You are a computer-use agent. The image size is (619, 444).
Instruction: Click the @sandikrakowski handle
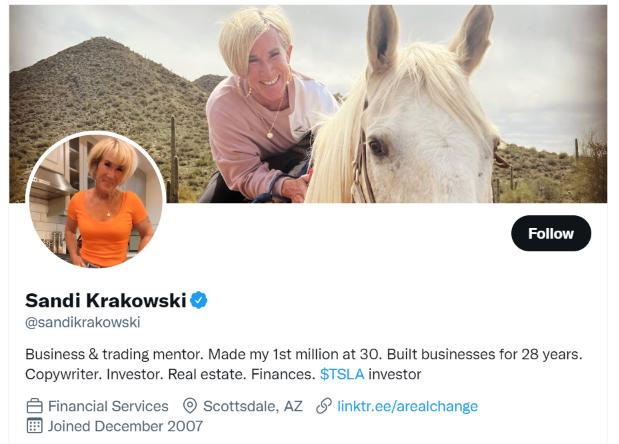83,322
